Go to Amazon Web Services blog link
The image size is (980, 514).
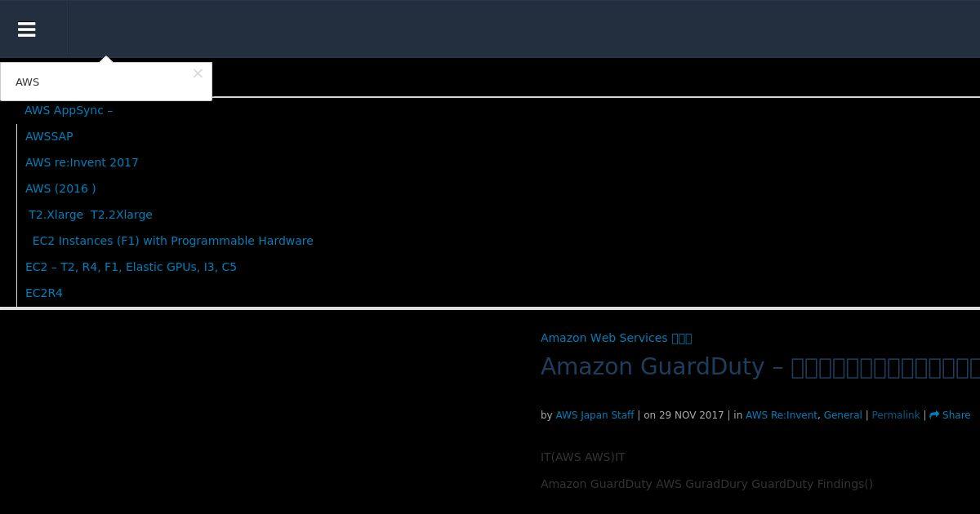point(616,338)
